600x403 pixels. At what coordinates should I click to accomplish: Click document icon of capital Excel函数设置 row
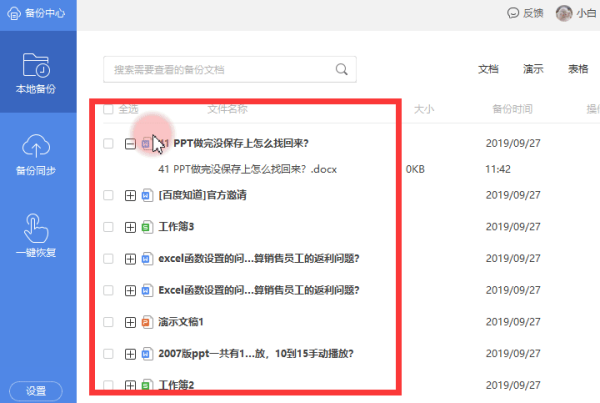146,290
